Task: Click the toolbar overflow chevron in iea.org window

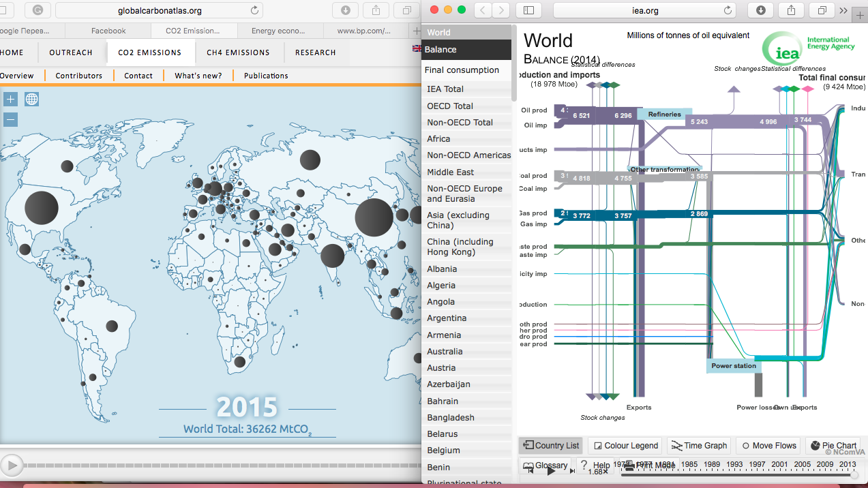Action: pos(844,10)
